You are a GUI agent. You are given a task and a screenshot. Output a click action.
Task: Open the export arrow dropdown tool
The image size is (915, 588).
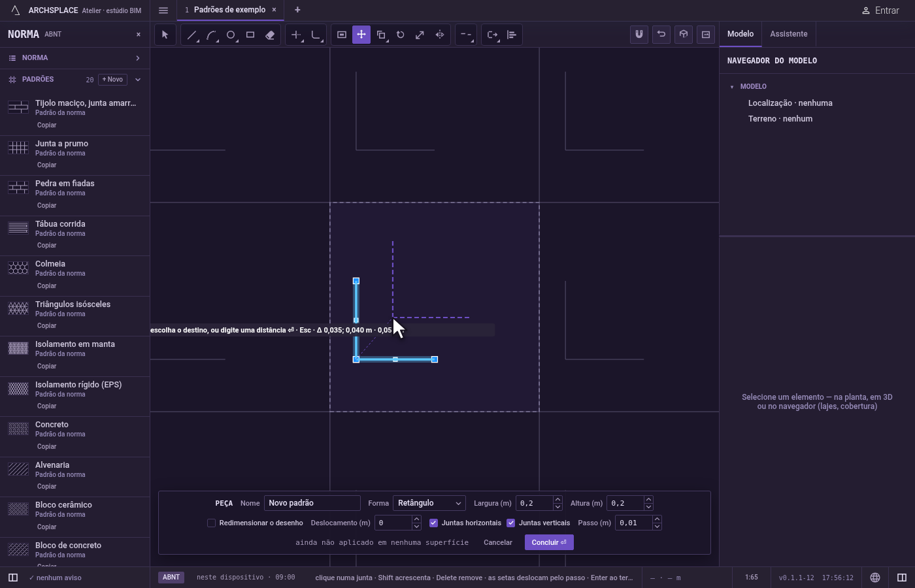point(492,35)
